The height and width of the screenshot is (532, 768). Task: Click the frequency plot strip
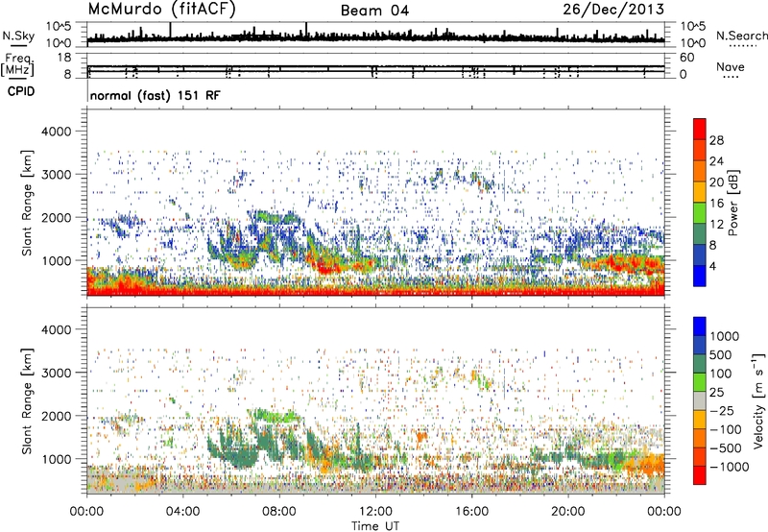[375, 65]
